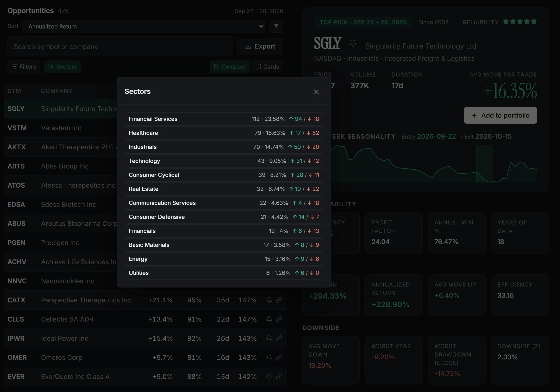
Task: Click Cellectis SA ADR company name
Action: point(67,319)
